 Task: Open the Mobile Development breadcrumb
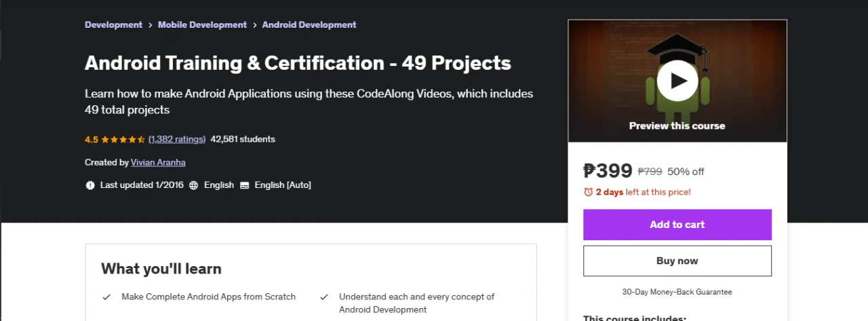(x=202, y=24)
